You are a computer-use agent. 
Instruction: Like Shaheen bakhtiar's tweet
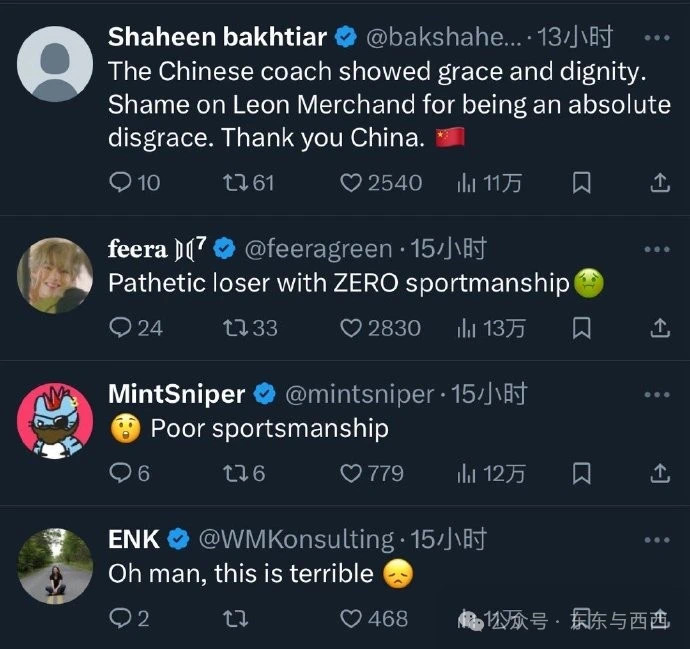pos(351,183)
